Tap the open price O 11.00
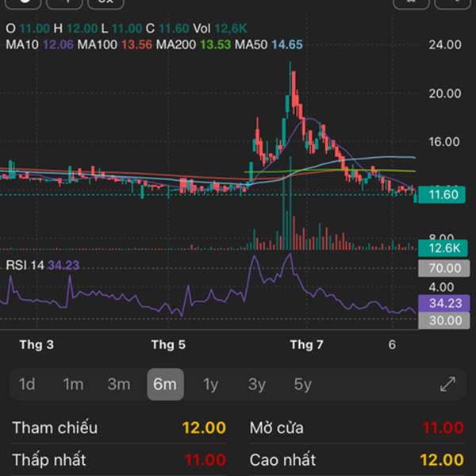This screenshot has width=476, height=476. pos(28,29)
